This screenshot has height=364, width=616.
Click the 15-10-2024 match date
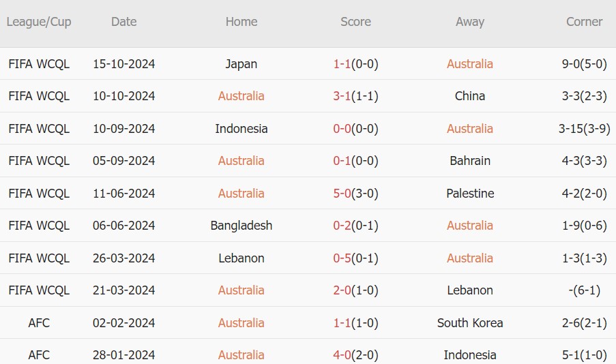coord(124,64)
